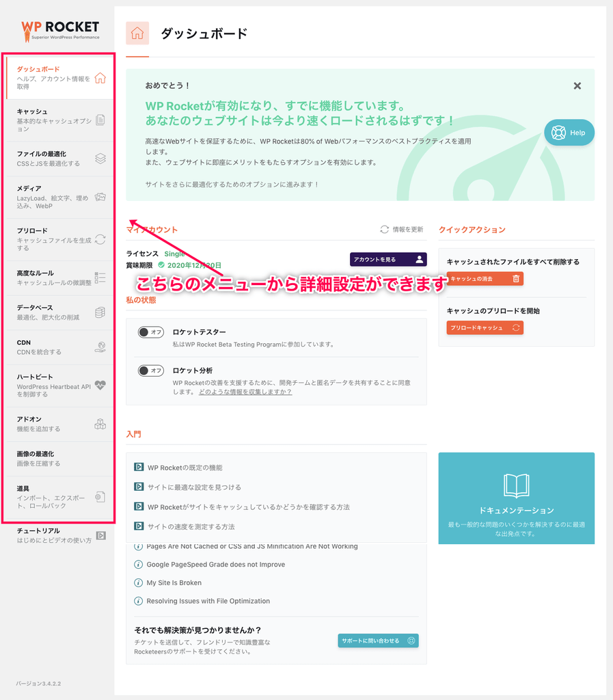Dismiss the おめでとう notice with X

(x=577, y=85)
